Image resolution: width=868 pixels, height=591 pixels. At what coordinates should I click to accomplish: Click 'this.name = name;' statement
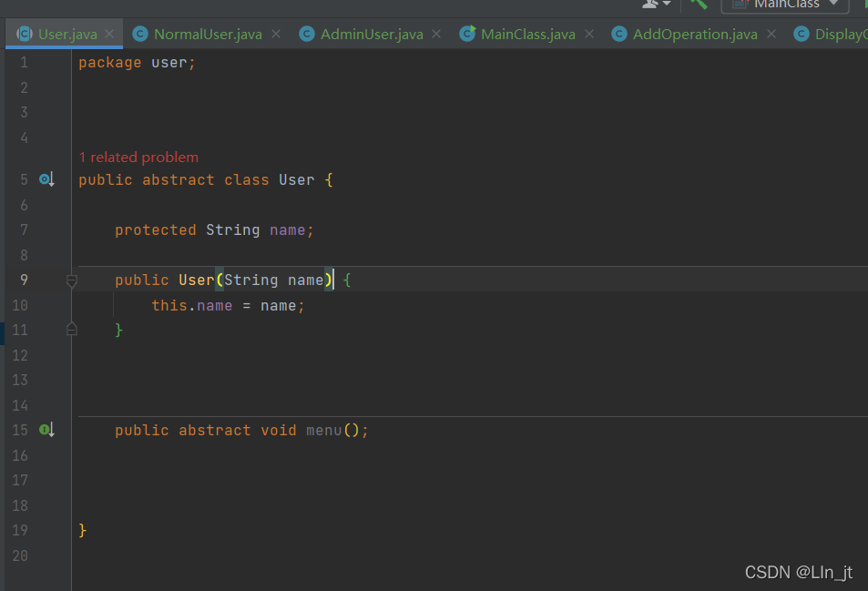pos(228,306)
